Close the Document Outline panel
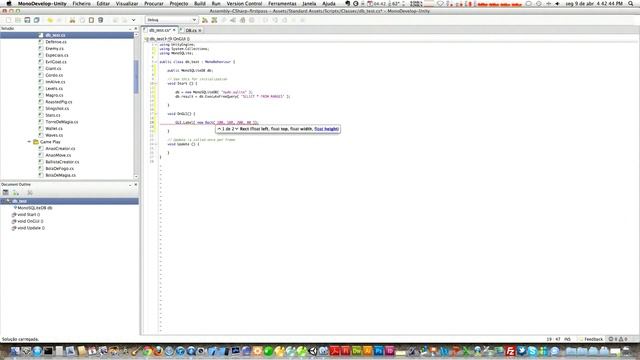 pyautogui.click(x=136, y=185)
